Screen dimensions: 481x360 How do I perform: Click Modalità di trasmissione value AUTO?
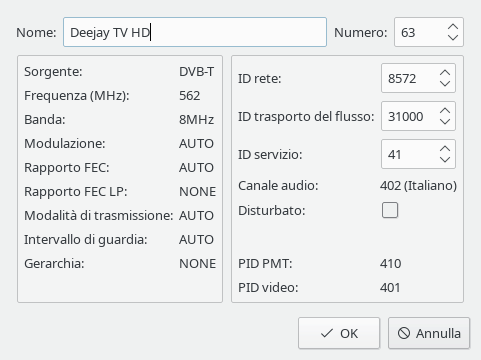[x=196, y=216]
